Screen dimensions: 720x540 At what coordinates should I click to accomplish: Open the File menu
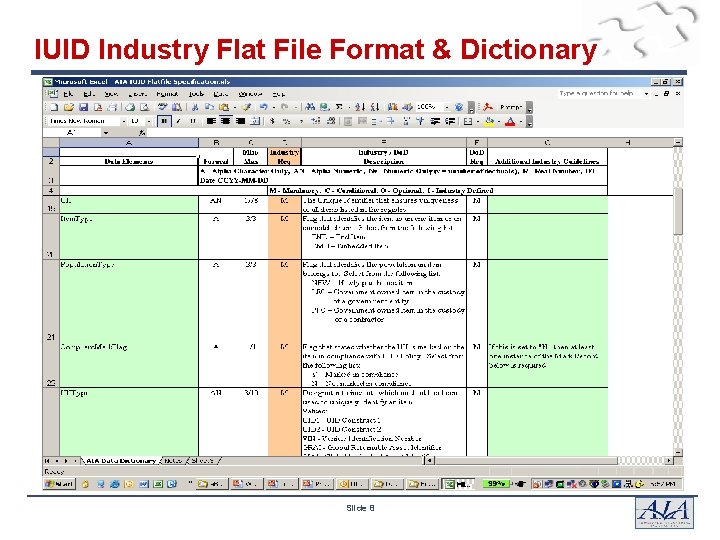click(x=69, y=94)
